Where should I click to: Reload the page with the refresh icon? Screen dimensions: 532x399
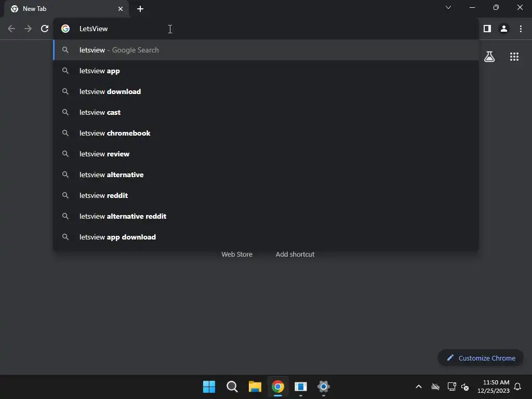click(45, 29)
